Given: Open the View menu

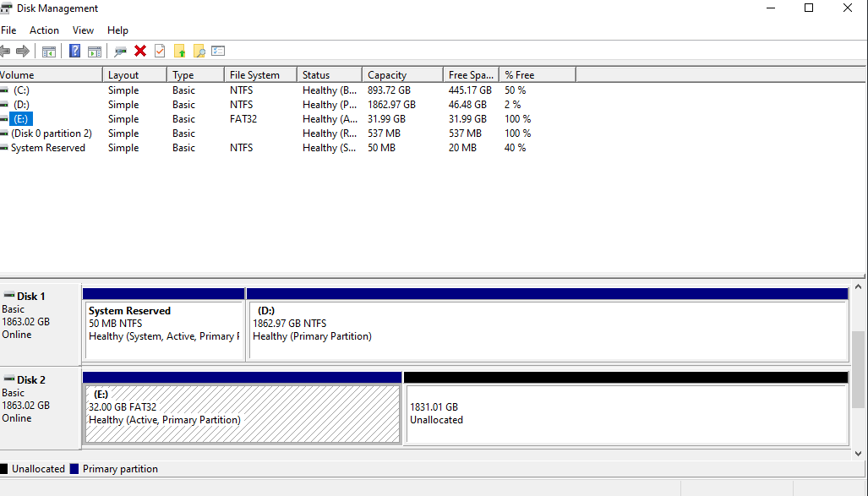Looking at the screenshot, I should point(83,30).
